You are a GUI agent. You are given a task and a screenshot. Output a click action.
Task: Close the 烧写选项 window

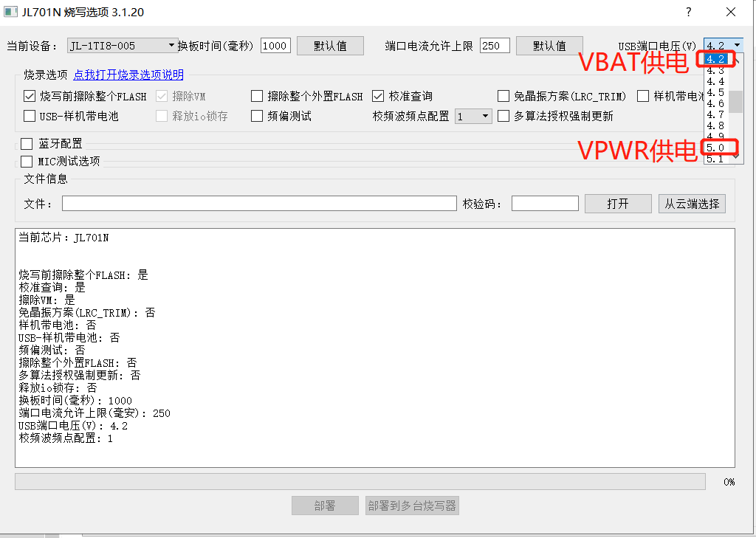(731, 12)
